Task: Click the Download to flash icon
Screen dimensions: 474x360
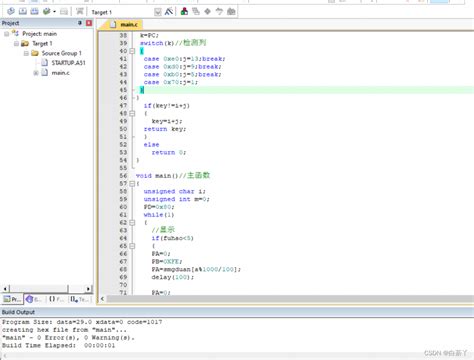Action: coord(79,11)
